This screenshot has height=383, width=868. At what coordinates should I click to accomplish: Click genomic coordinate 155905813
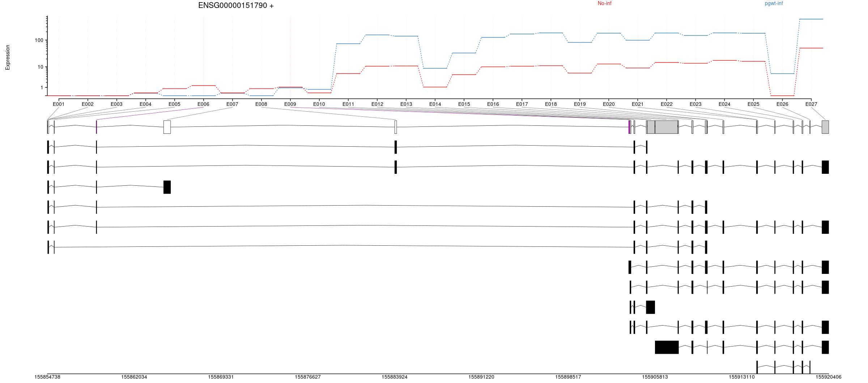(x=655, y=377)
